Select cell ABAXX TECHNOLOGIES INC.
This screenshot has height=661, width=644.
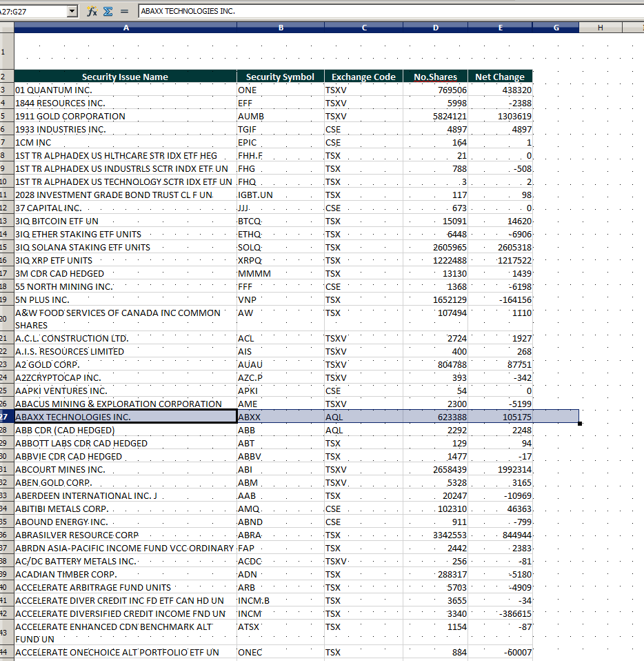tap(125, 417)
